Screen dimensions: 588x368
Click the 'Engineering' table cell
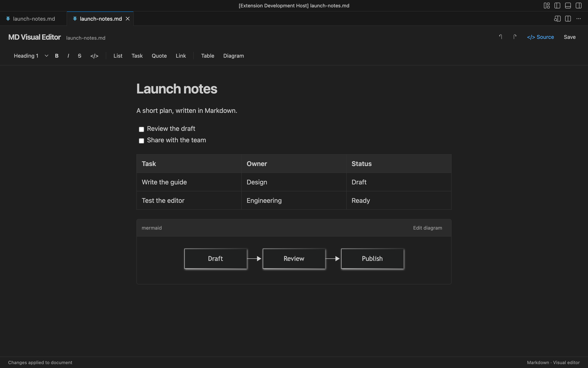pyautogui.click(x=294, y=201)
